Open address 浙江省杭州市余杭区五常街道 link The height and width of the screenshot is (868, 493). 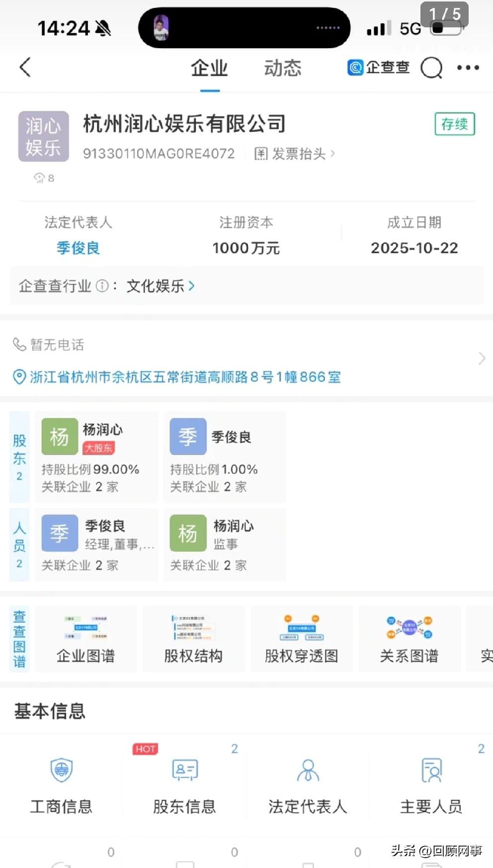pos(185,377)
